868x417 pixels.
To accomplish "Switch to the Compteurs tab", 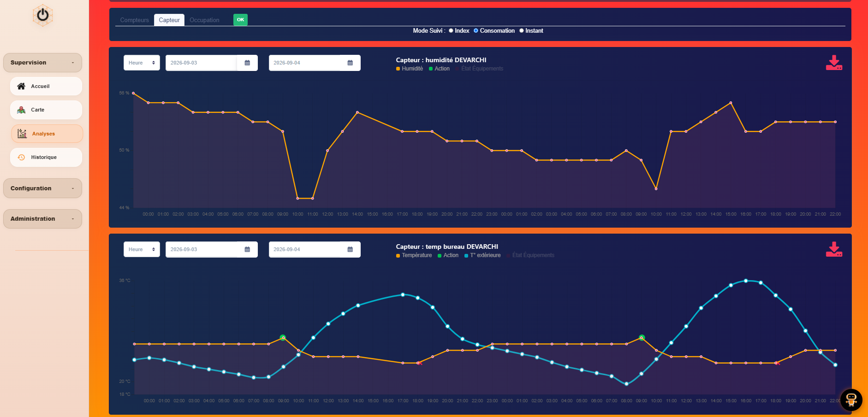I will tap(135, 20).
